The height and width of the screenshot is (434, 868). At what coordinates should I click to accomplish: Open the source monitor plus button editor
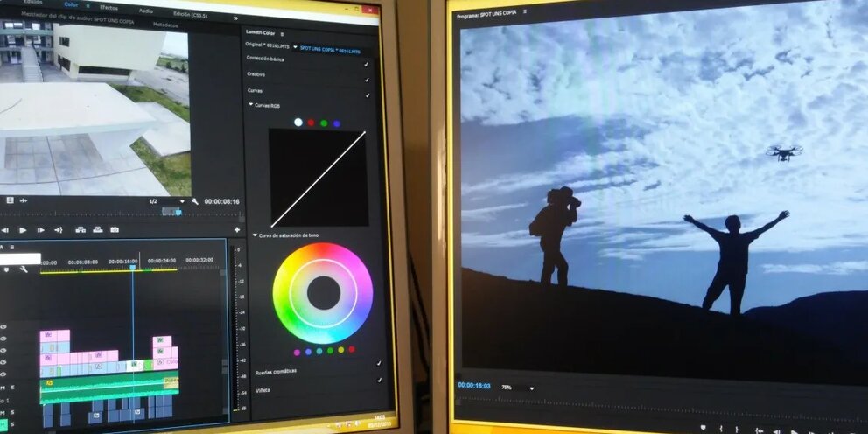(237, 230)
